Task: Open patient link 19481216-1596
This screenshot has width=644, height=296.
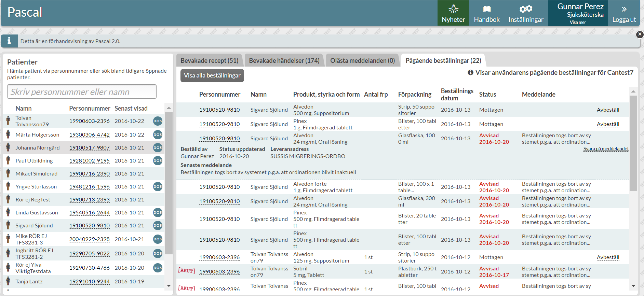Action: click(x=89, y=187)
